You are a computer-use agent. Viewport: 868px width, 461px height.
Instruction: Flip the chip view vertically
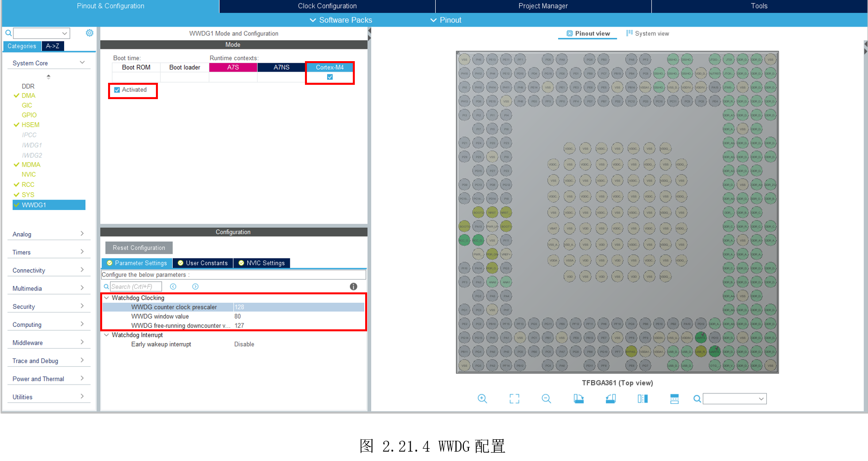675,399
